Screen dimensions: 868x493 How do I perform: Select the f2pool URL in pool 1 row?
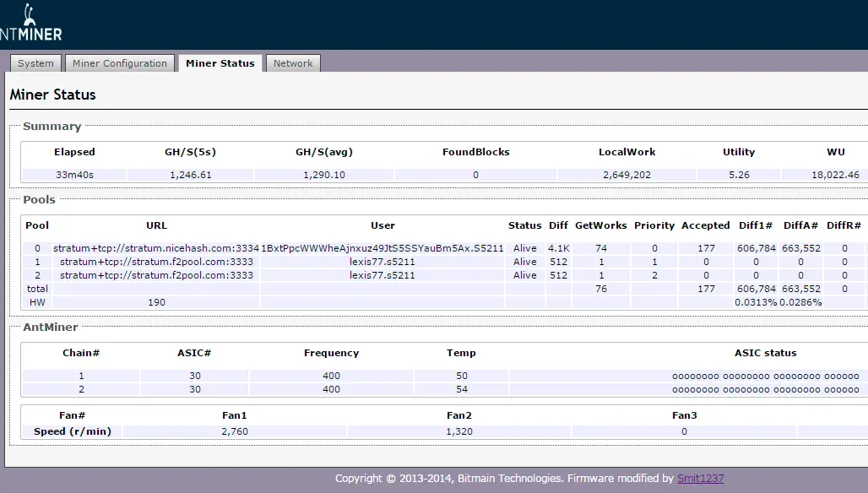[x=156, y=262]
